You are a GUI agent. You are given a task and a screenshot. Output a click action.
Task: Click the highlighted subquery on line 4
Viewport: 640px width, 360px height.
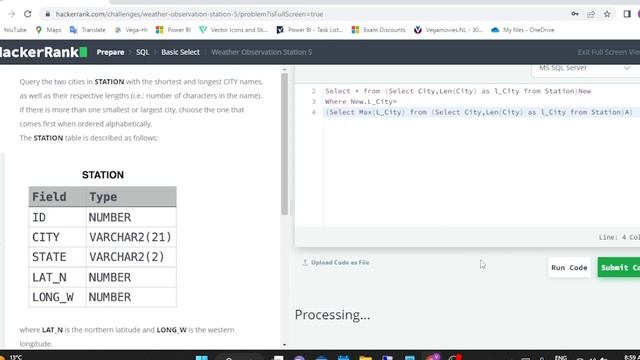(479, 112)
